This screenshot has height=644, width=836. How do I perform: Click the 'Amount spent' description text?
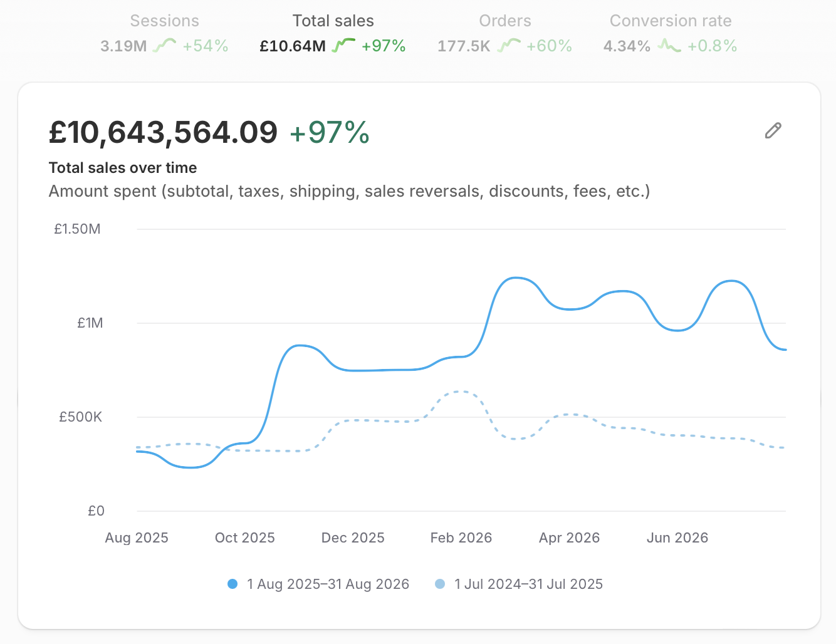(349, 191)
